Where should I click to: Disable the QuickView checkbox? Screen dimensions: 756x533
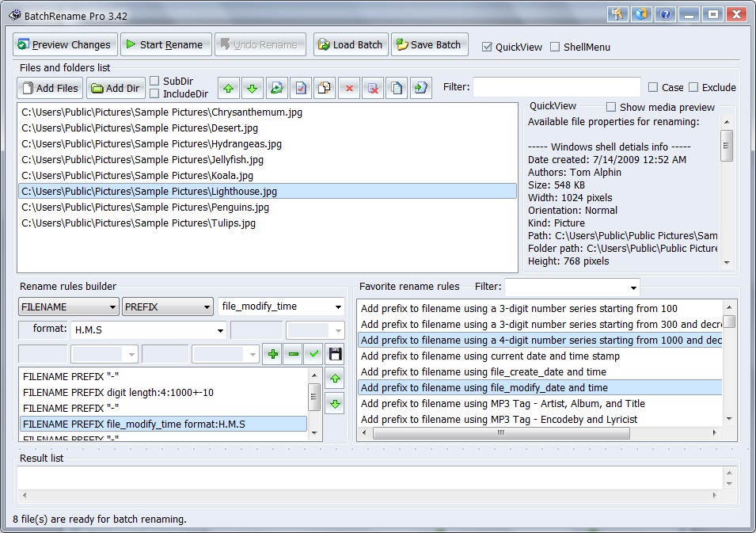coord(487,47)
